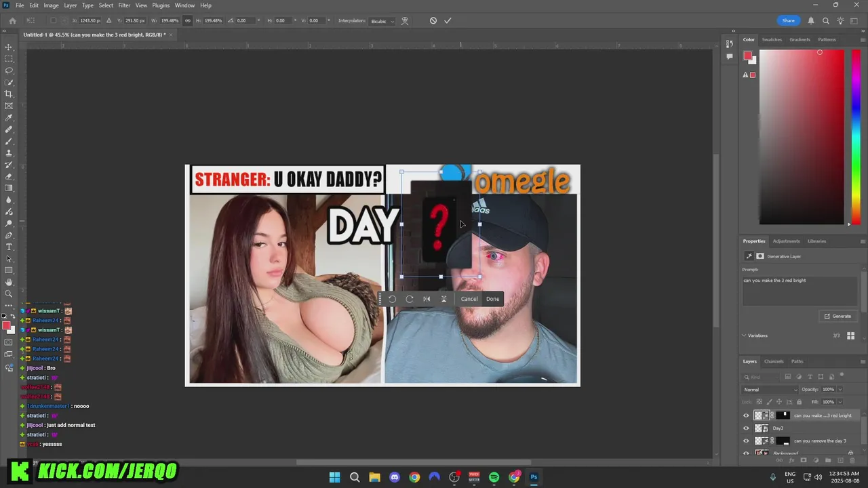Click the color picker field in Color panel
868x488 pixels.
[x=802, y=137]
